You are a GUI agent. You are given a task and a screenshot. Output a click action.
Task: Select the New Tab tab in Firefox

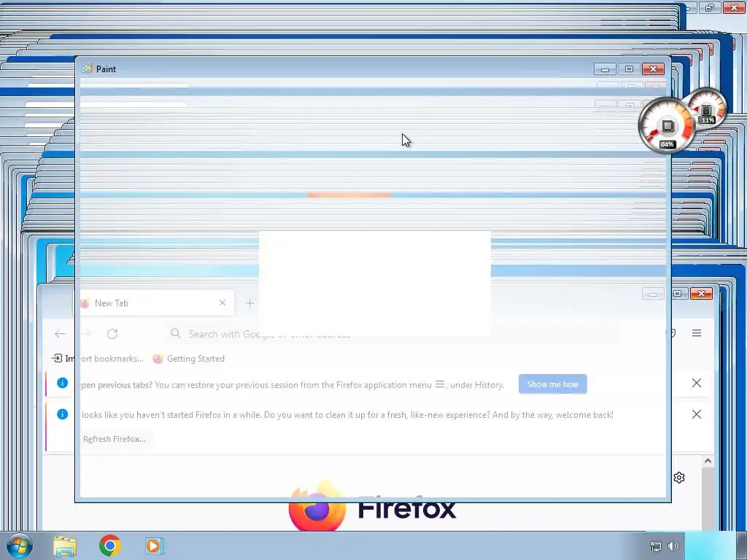[154, 303]
